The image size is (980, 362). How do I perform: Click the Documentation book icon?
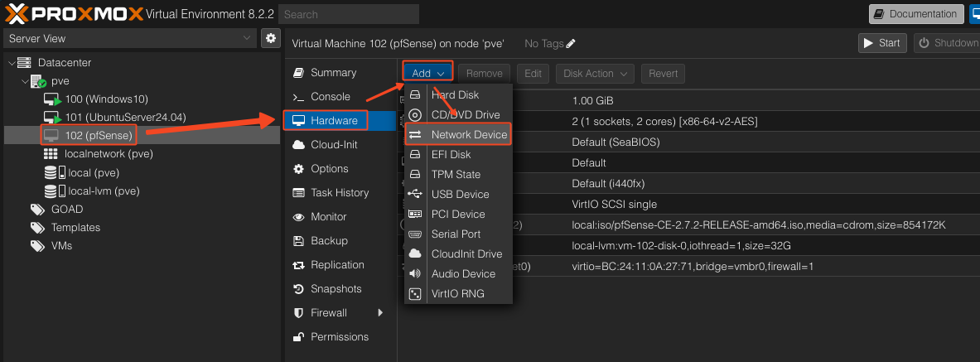pyautogui.click(x=881, y=14)
